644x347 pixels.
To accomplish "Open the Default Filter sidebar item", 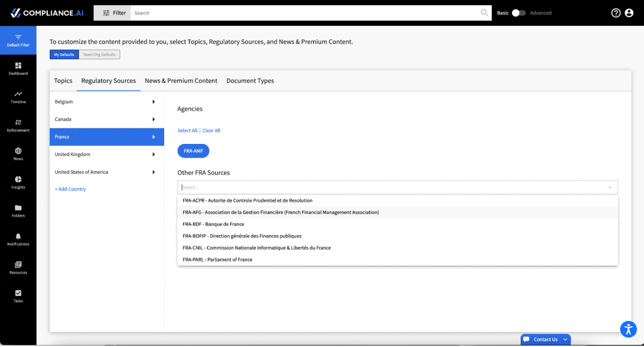I will point(18,40).
